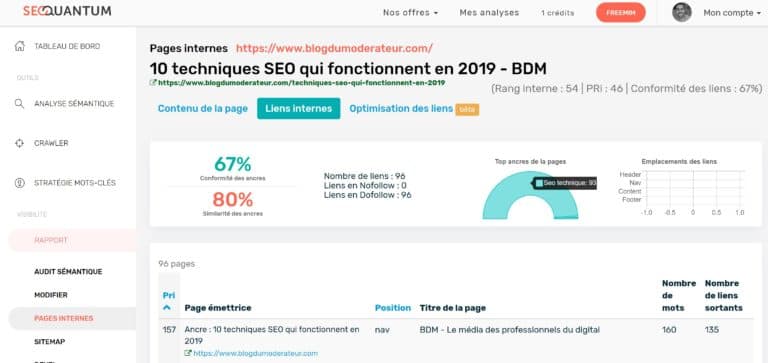Click the Titre de la page header

pyautogui.click(x=453, y=308)
